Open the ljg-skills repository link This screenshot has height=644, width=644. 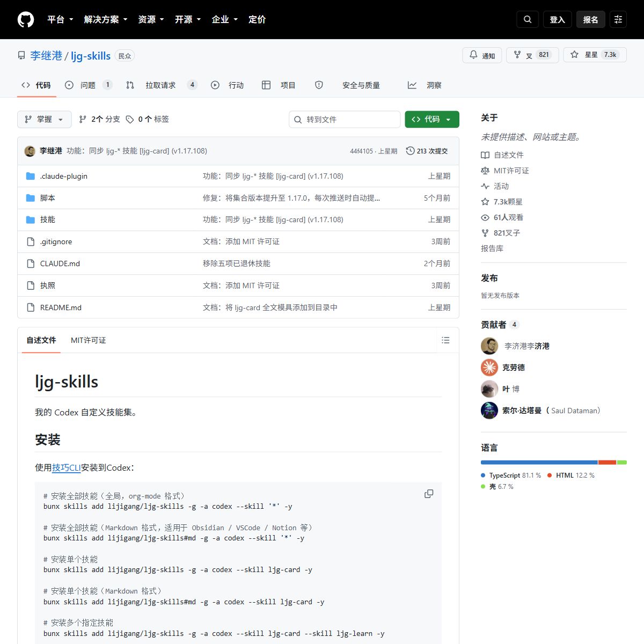[91, 56]
